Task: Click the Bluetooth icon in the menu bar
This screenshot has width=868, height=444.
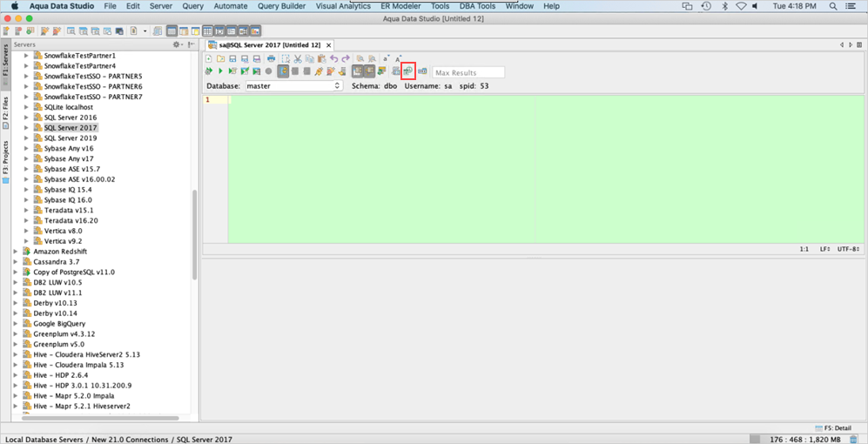Action: [724, 6]
